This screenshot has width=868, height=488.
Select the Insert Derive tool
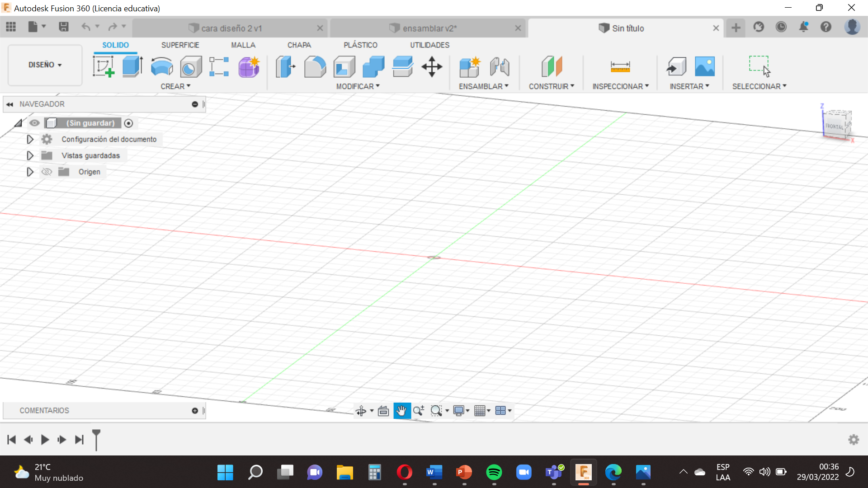point(676,67)
